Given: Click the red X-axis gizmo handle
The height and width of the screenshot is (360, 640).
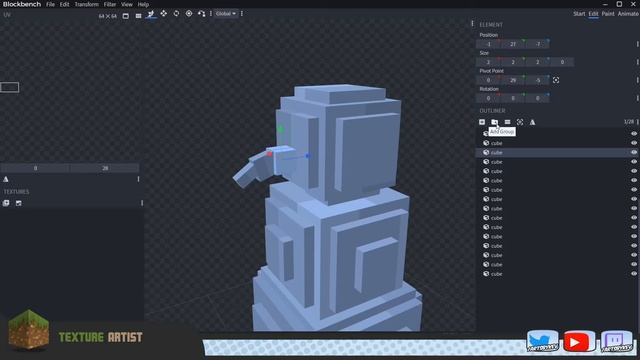Looking at the screenshot, I should coord(269,154).
